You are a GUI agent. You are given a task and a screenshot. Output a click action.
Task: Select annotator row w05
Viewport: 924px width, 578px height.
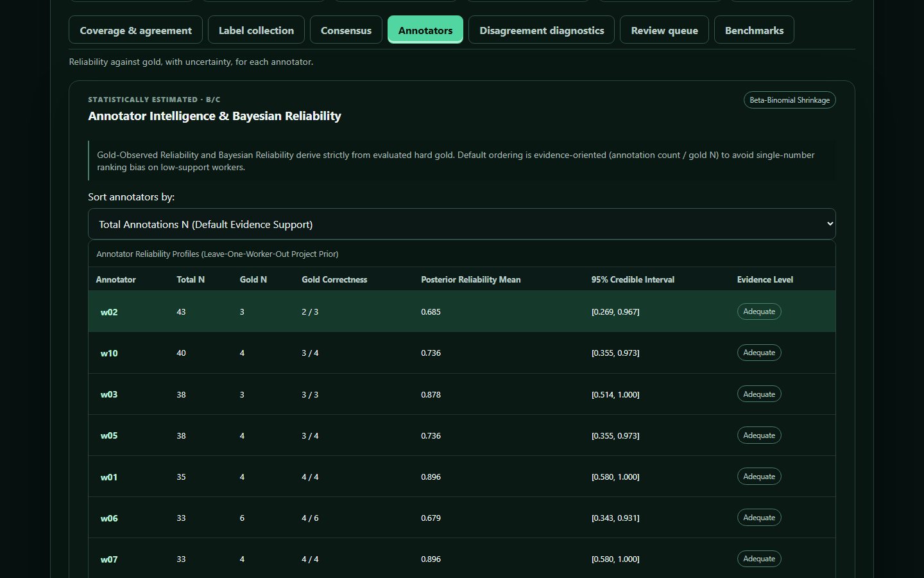point(462,435)
